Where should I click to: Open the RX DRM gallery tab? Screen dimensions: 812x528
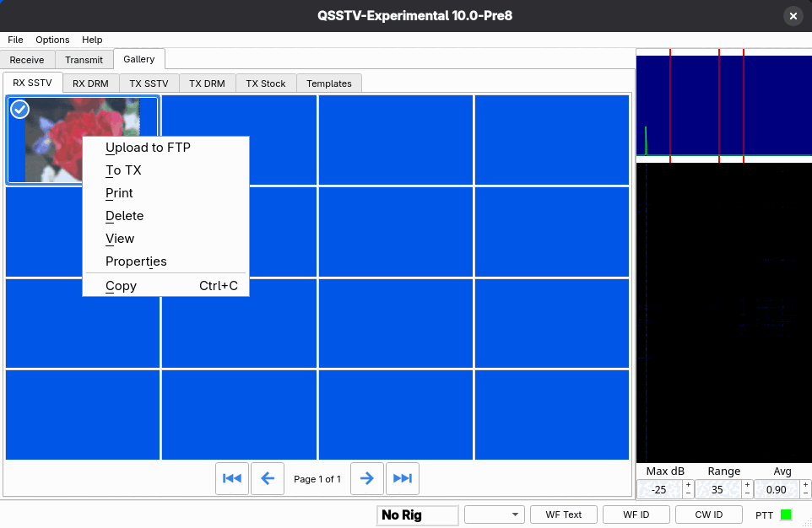[90, 84]
